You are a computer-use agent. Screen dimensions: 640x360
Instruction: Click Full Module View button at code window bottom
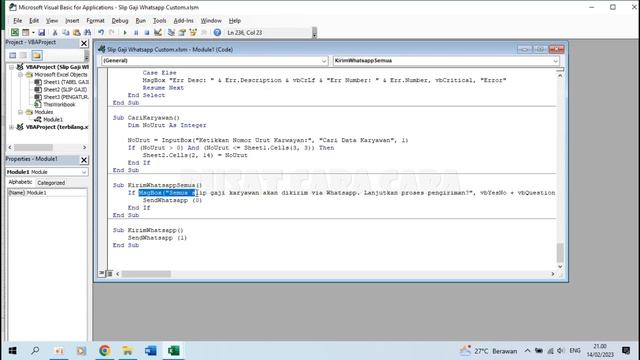tap(109, 273)
